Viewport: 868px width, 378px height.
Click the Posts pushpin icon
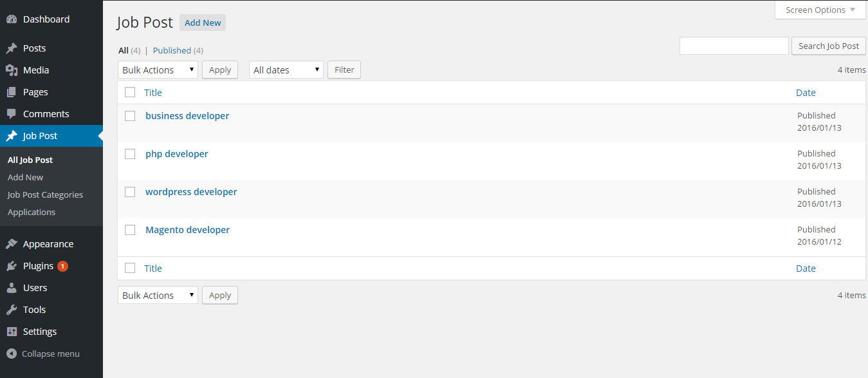coord(12,48)
